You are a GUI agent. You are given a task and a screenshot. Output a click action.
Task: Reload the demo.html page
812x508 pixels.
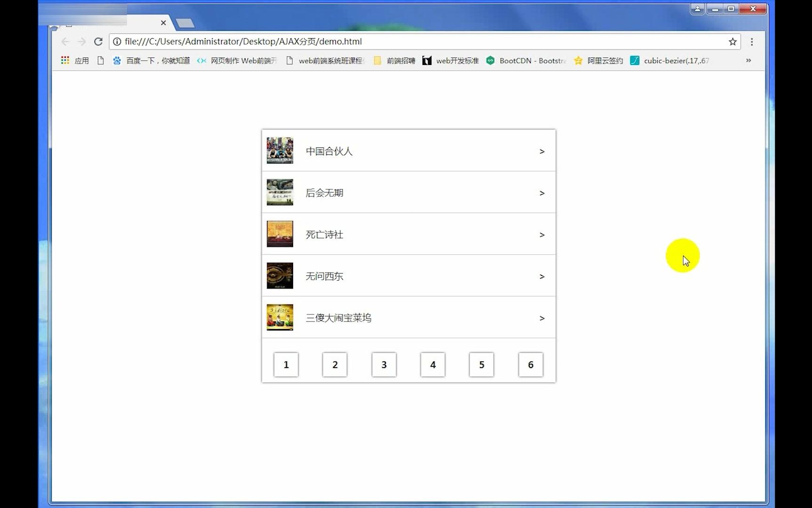coord(98,41)
